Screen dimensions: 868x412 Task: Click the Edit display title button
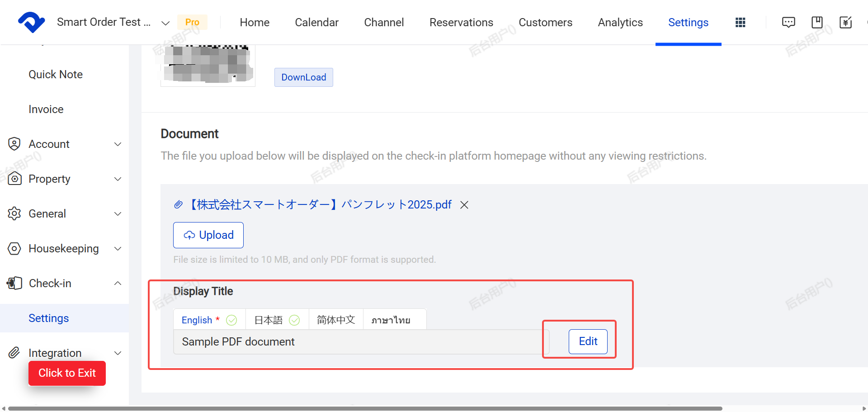coord(588,341)
